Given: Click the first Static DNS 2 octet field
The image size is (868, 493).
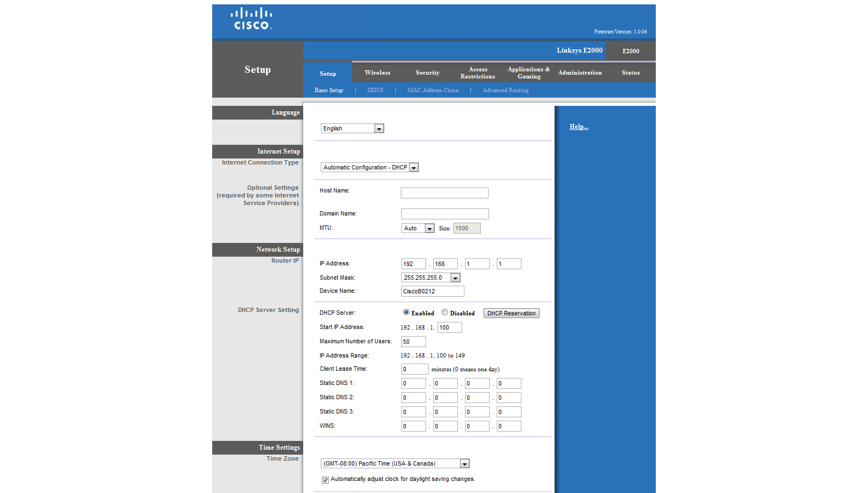Looking at the screenshot, I should (x=413, y=398).
